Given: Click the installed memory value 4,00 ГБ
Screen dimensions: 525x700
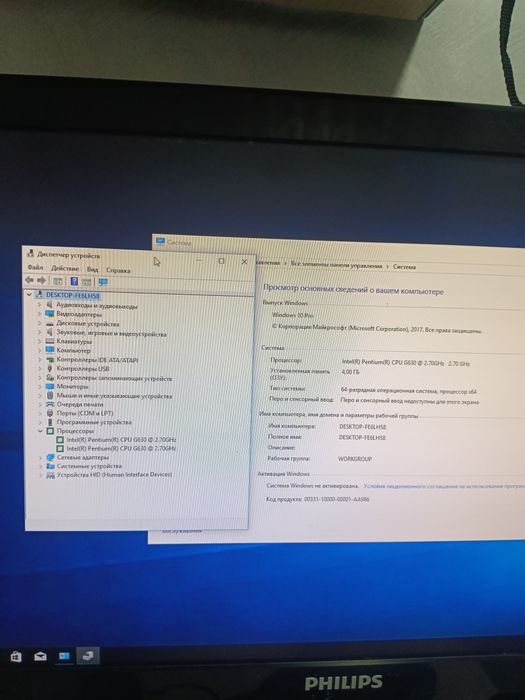Looking at the screenshot, I should tap(350, 371).
